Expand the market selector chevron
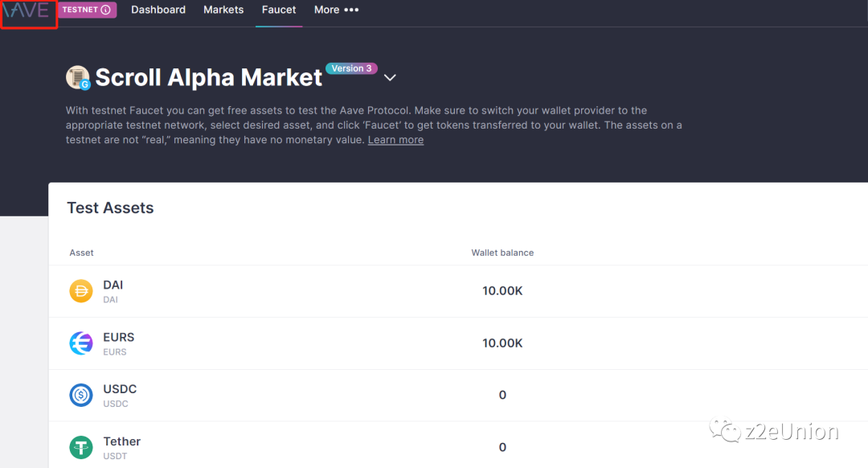 (390, 78)
